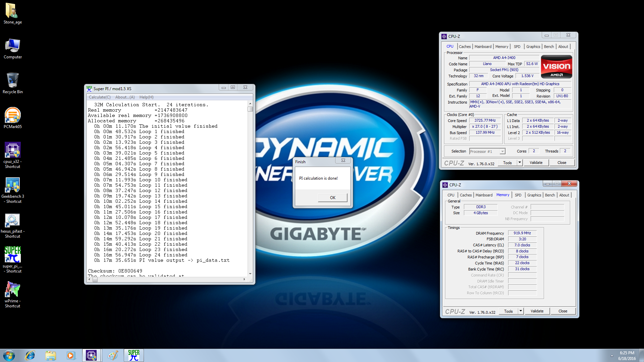Viewport: 644px width, 362px height.
Task: Expand Tools dropdown arrow in top CPU-Z
Action: [520, 163]
